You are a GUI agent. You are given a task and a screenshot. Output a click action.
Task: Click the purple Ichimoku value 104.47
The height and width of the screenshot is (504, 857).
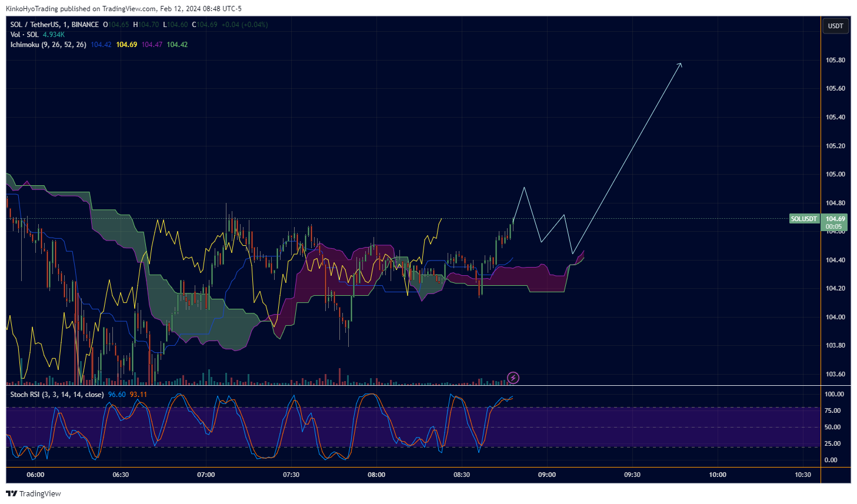point(152,45)
